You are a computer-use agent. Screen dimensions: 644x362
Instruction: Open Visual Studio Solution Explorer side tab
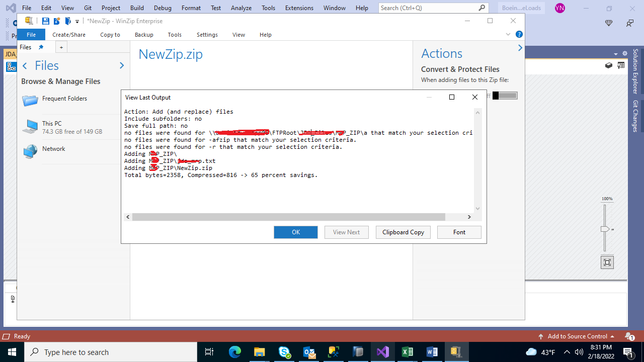click(635, 71)
